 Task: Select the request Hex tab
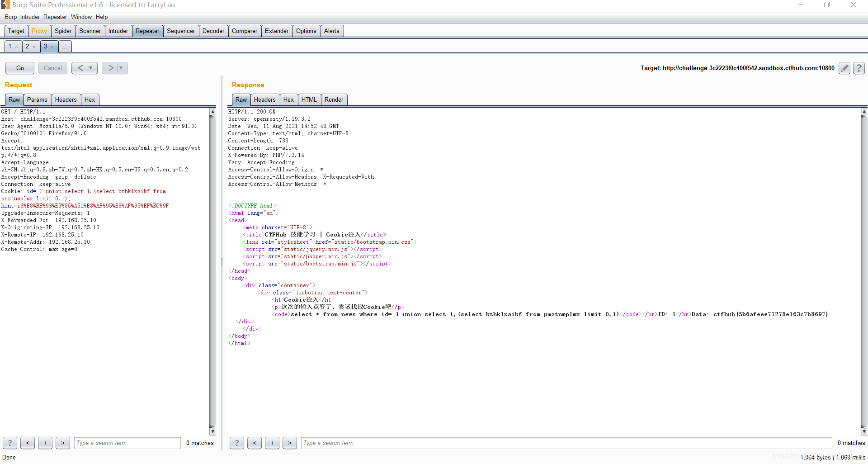(90, 99)
